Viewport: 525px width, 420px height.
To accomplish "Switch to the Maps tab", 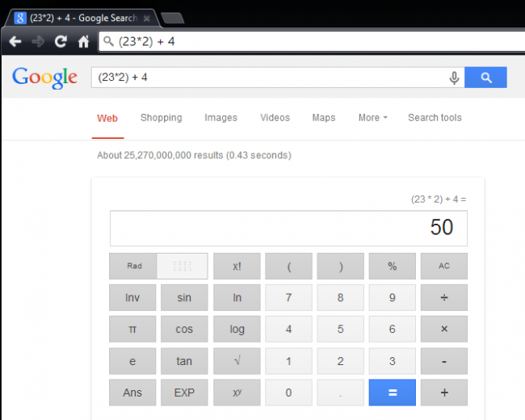I will (323, 118).
